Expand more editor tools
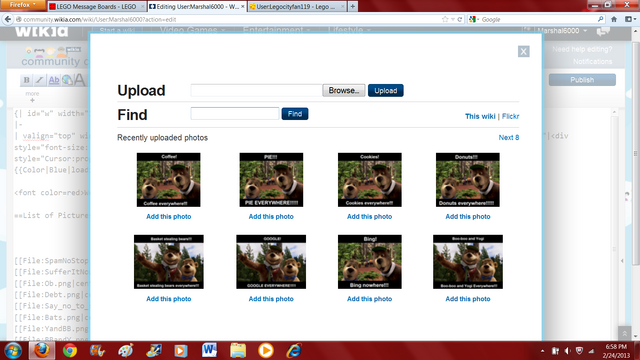This screenshot has height=360, width=640. [32, 96]
